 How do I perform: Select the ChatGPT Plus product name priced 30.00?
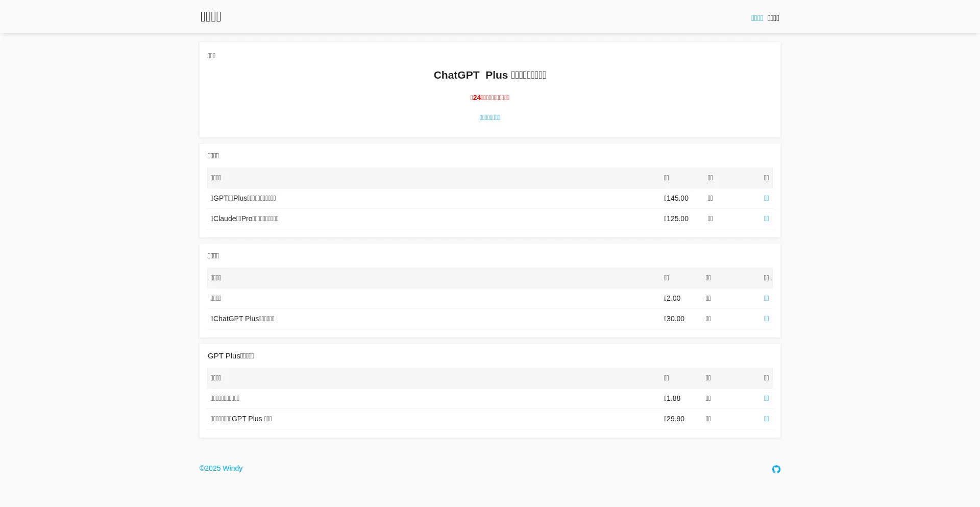[242, 319]
